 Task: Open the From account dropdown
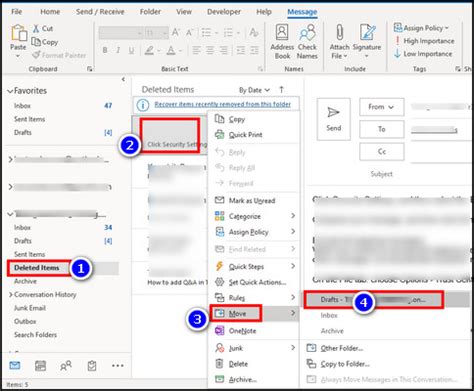point(381,107)
